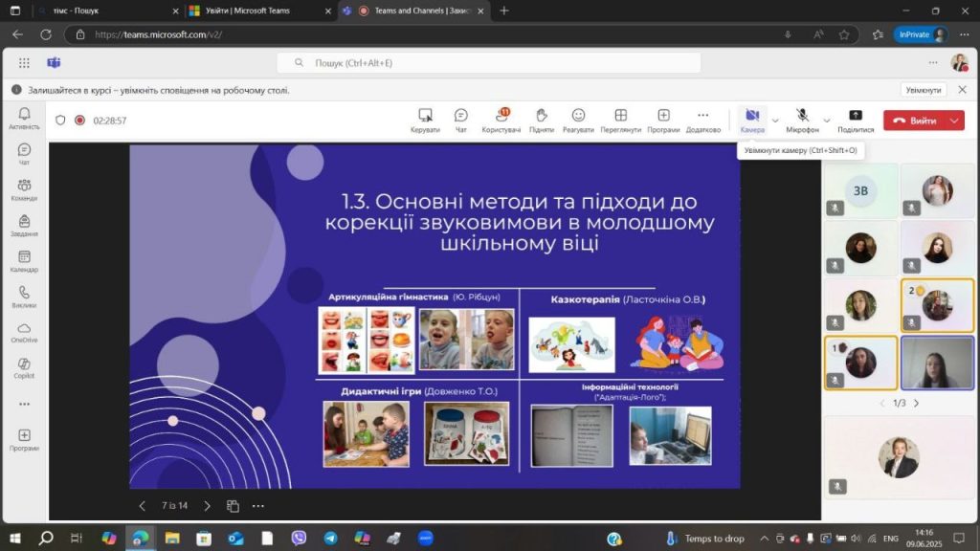Open the Calendar (Календар) sidebar item

pos(24,261)
